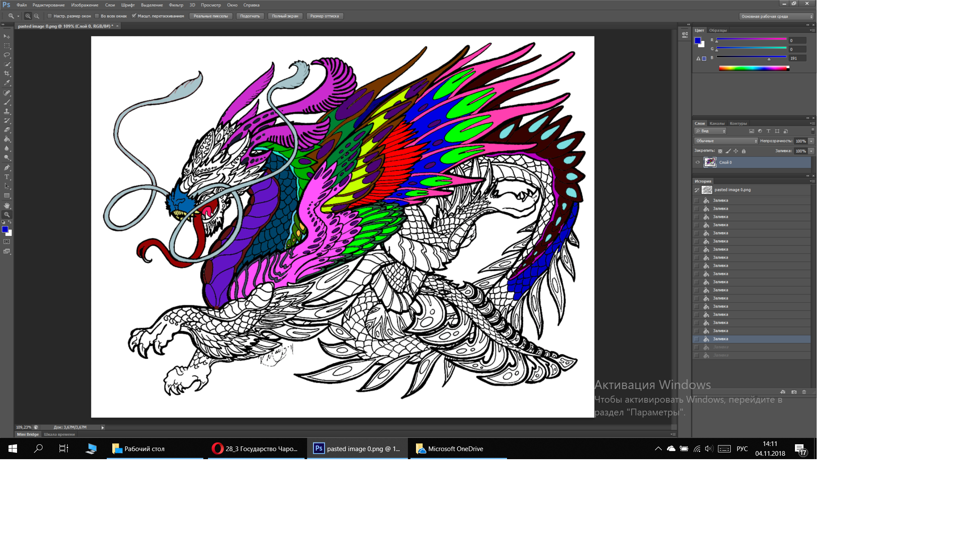The width and height of the screenshot is (980, 551).
Task: Select the Horizontal Type tool
Action: (x=7, y=177)
